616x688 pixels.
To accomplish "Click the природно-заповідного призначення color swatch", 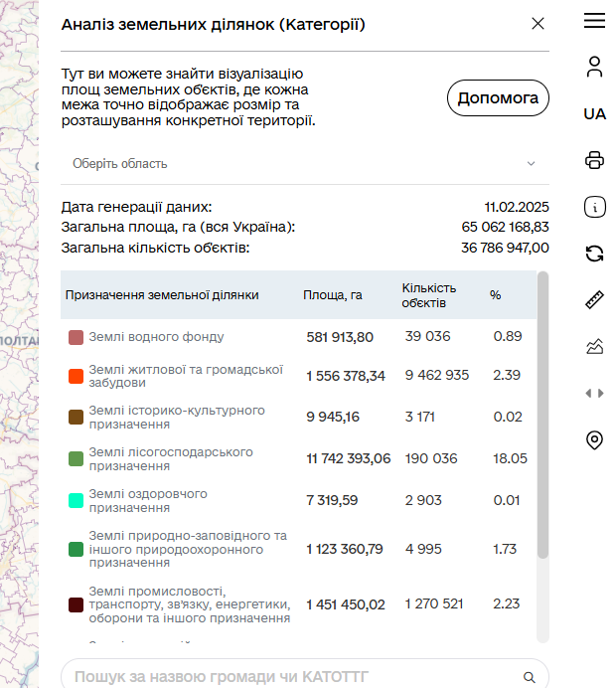I will point(76,549).
